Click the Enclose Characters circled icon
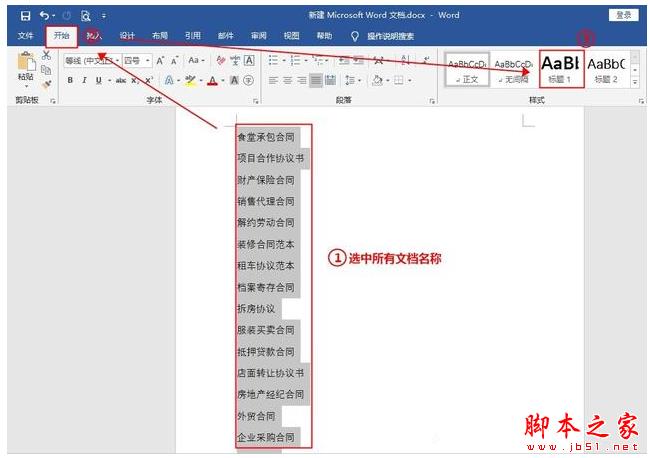 point(248,80)
